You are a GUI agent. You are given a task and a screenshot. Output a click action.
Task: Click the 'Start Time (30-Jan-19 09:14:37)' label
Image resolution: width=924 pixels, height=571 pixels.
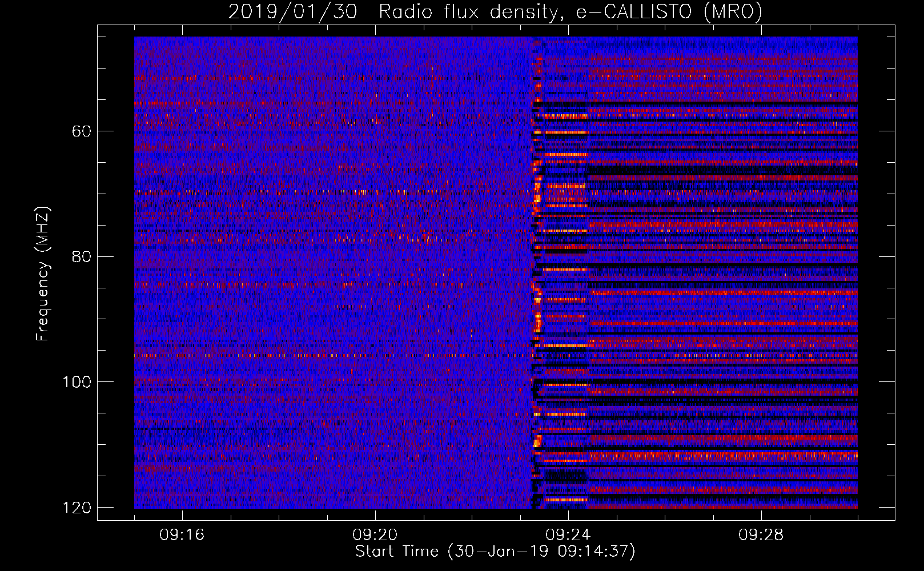click(x=495, y=552)
